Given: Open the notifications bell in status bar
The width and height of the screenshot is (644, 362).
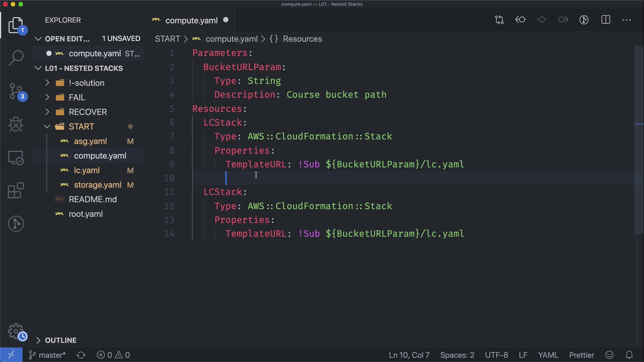Looking at the screenshot, I should (x=629, y=355).
